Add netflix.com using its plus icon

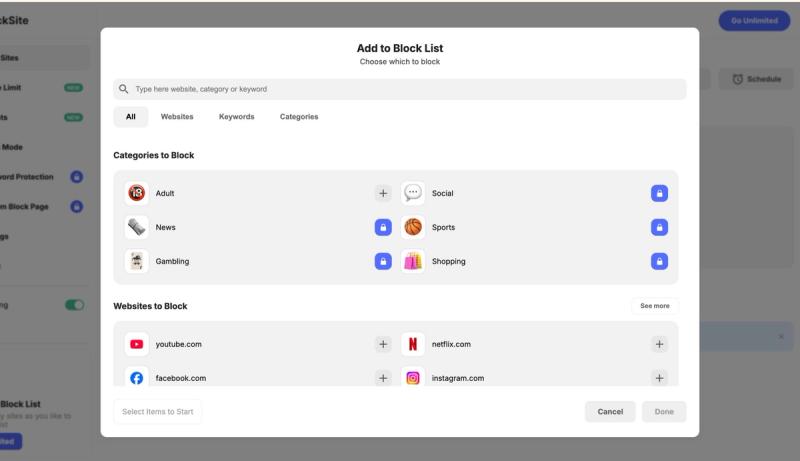click(x=659, y=344)
